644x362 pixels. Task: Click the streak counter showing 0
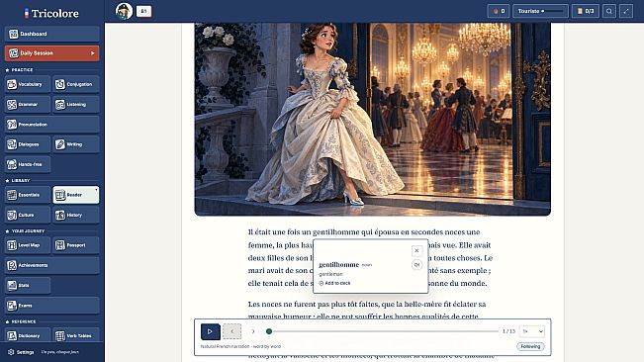coord(499,11)
